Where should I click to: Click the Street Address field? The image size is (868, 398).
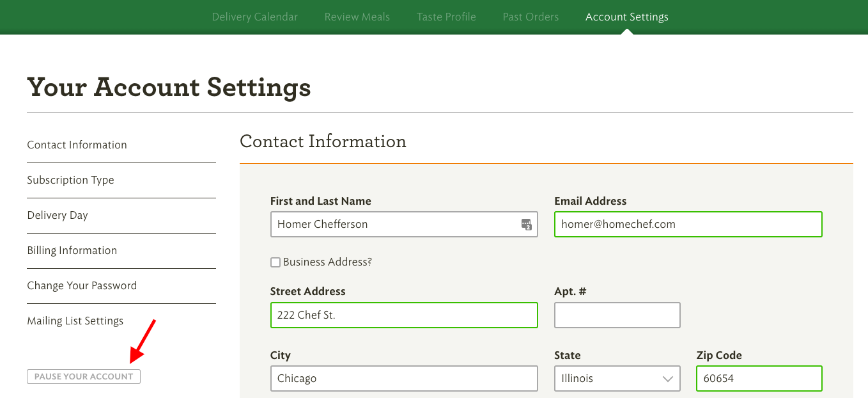(x=404, y=315)
